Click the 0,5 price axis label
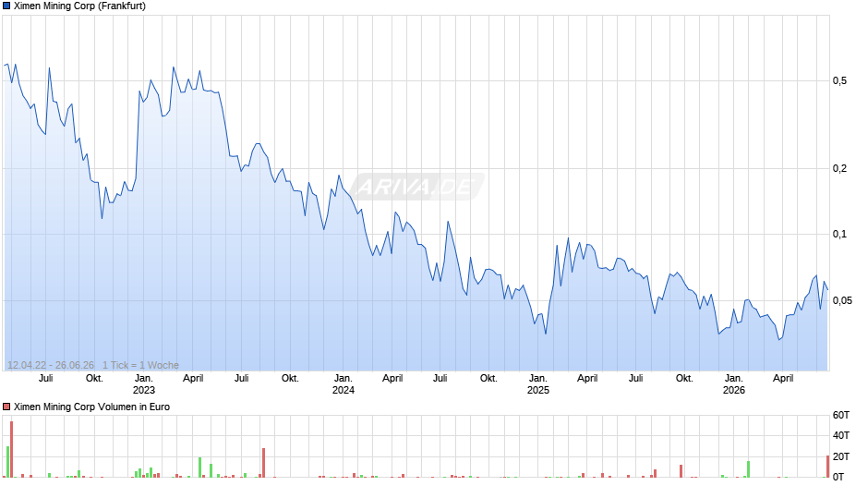Image resolution: width=868 pixels, height=486 pixels. coord(839,81)
